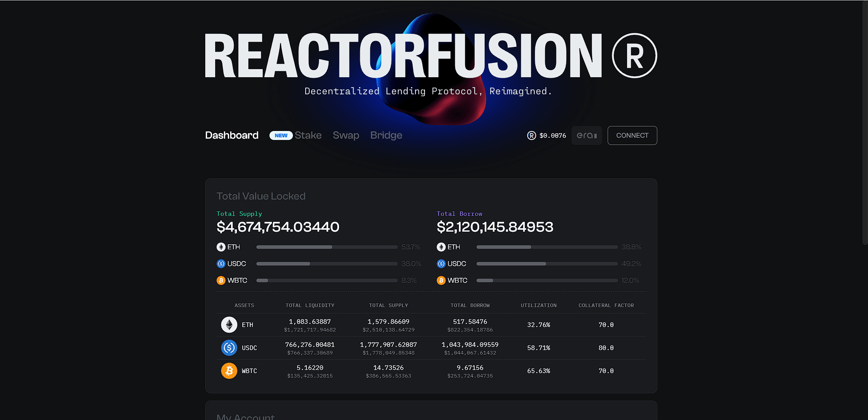Click USDC total liquidity 766,276.00481
Viewport: 868px width, 420px height.
point(310,345)
